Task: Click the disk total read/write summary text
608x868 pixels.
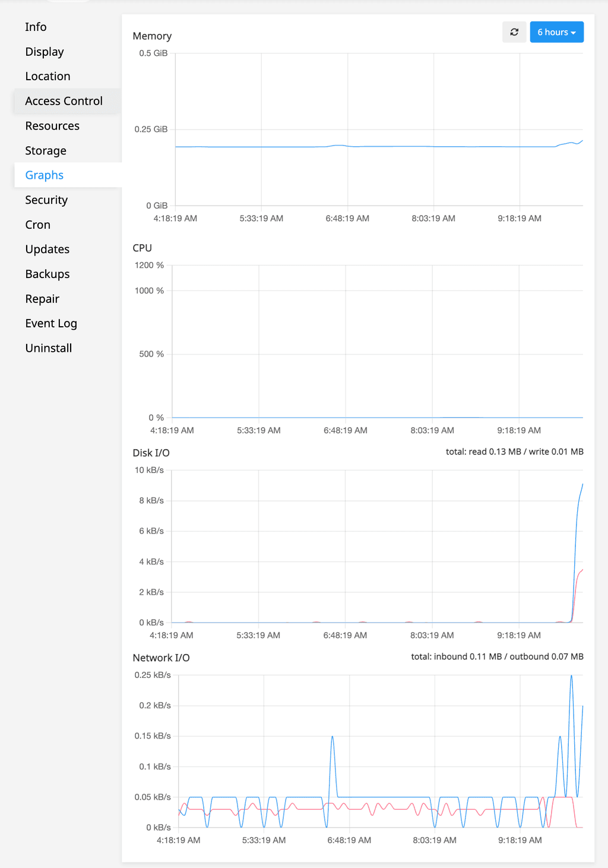Action: pos(514,452)
